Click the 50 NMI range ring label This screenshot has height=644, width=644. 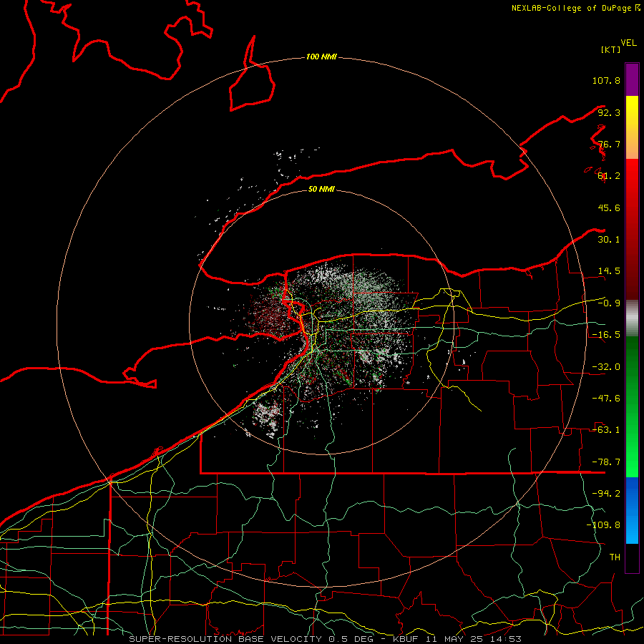coord(321,189)
